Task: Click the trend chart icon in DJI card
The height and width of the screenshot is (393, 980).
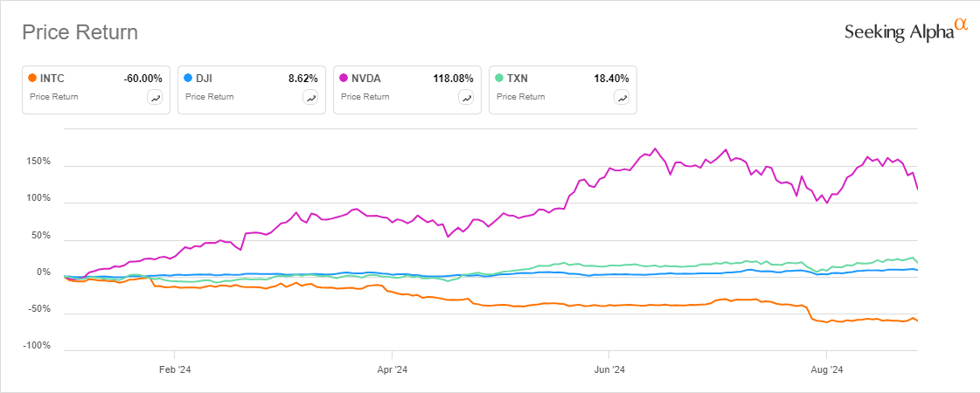Action: (311, 98)
